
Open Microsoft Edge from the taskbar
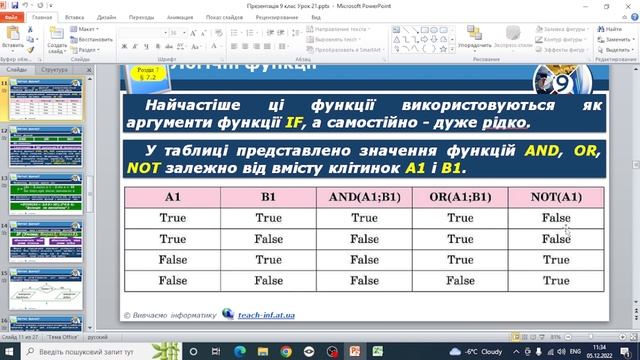click(240, 351)
